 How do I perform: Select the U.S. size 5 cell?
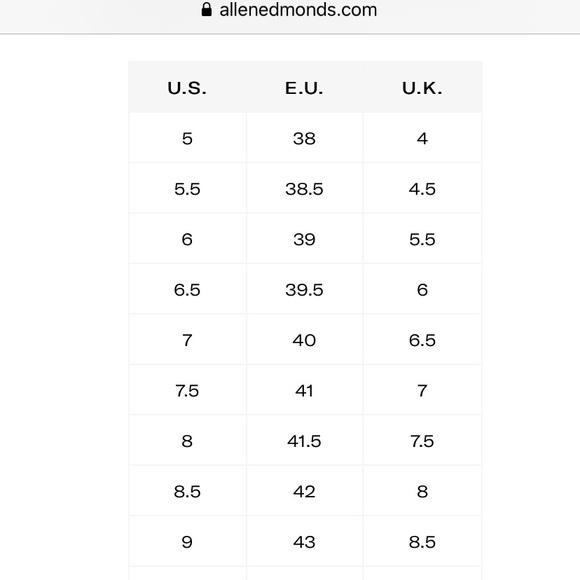point(187,138)
